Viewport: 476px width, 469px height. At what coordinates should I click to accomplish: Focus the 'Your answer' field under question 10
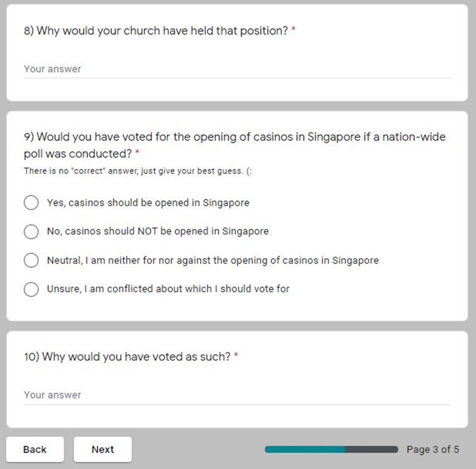236,395
